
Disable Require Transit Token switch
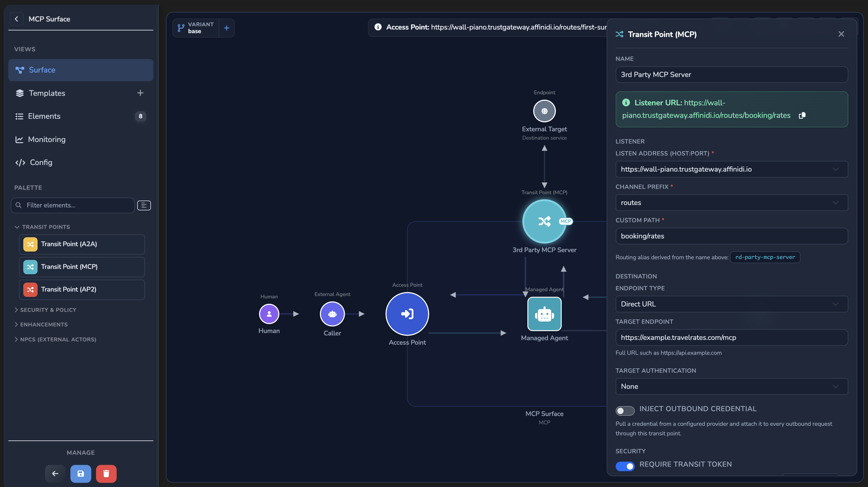pos(625,466)
